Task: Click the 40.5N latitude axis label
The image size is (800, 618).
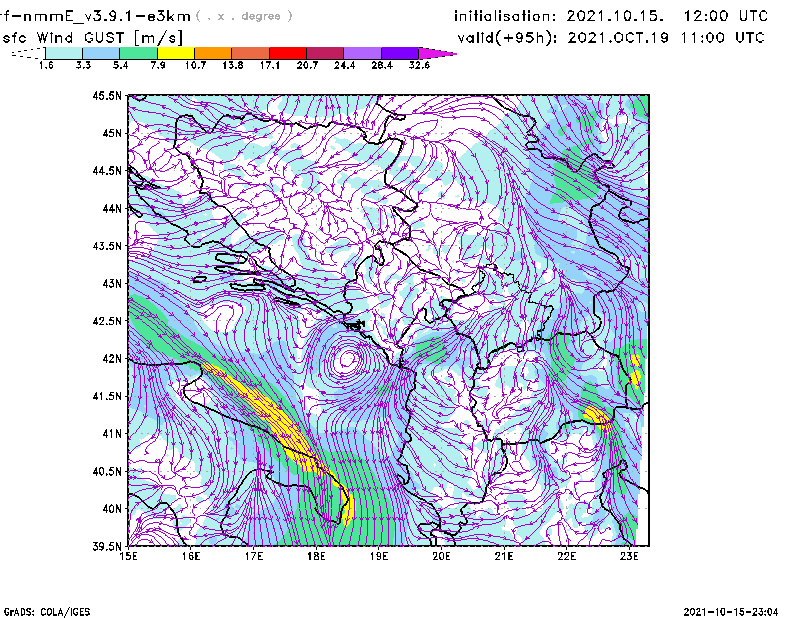Action: click(x=107, y=472)
